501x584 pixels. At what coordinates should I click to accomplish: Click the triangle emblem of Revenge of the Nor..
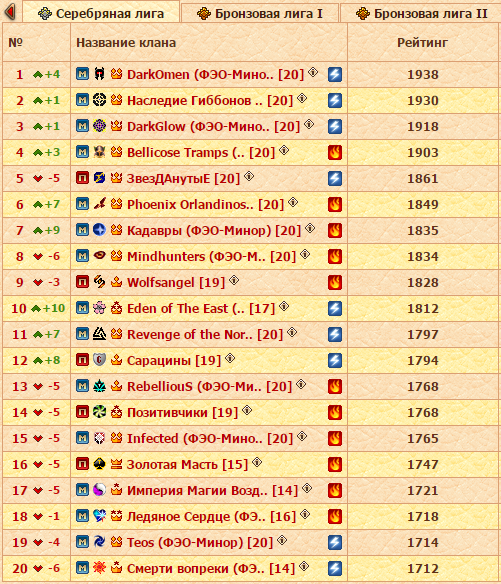point(99,334)
